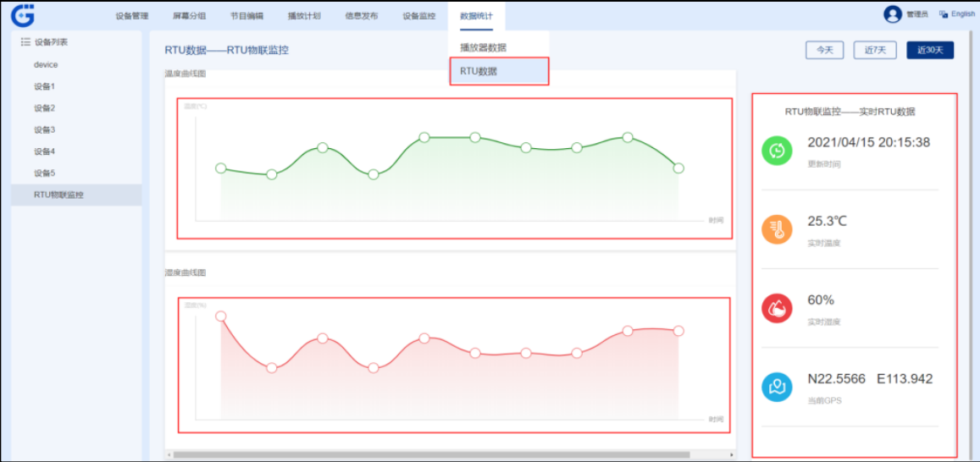This screenshot has height=462, width=980.
Task: Click the blue GPS location icon
Action: click(x=776, y=388)
